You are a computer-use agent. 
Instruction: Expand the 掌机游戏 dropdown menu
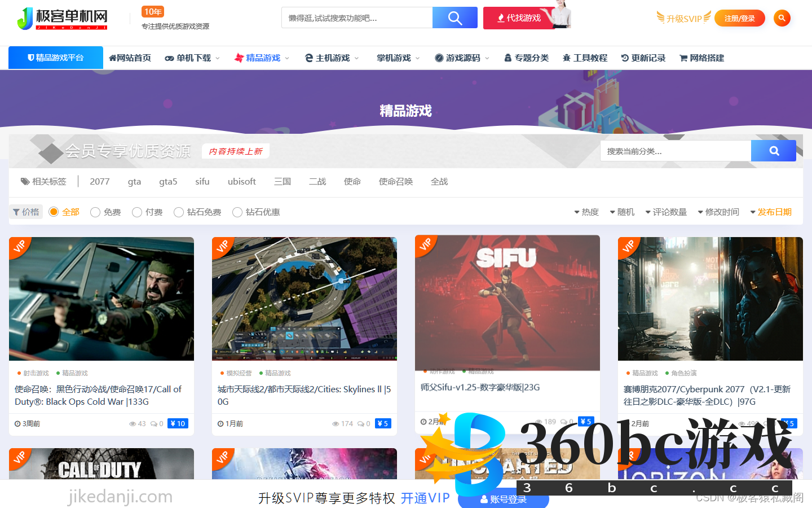[398, 58]
